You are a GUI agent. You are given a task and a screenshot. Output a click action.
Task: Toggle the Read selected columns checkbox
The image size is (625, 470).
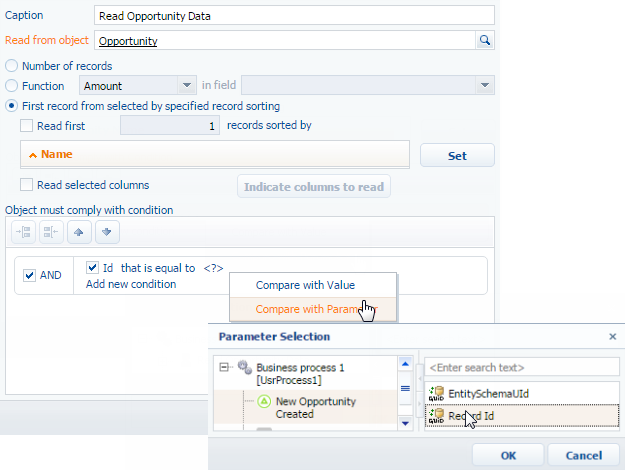point(27,185)
